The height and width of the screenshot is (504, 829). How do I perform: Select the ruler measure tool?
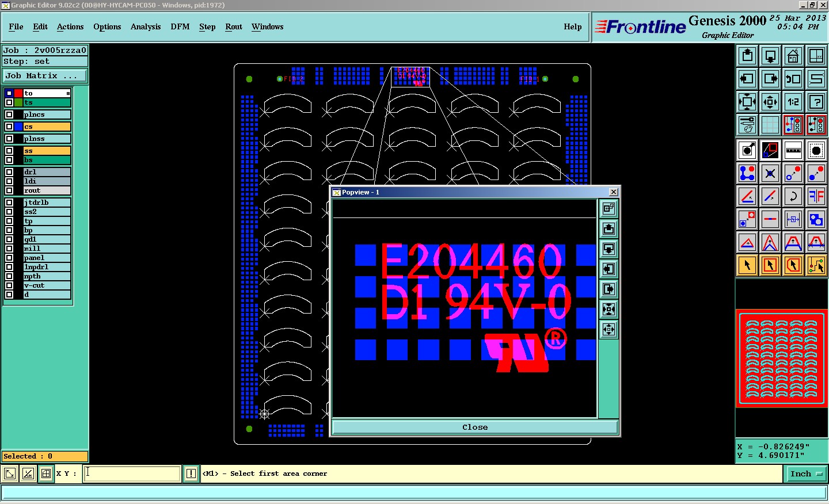coord(793,150)
